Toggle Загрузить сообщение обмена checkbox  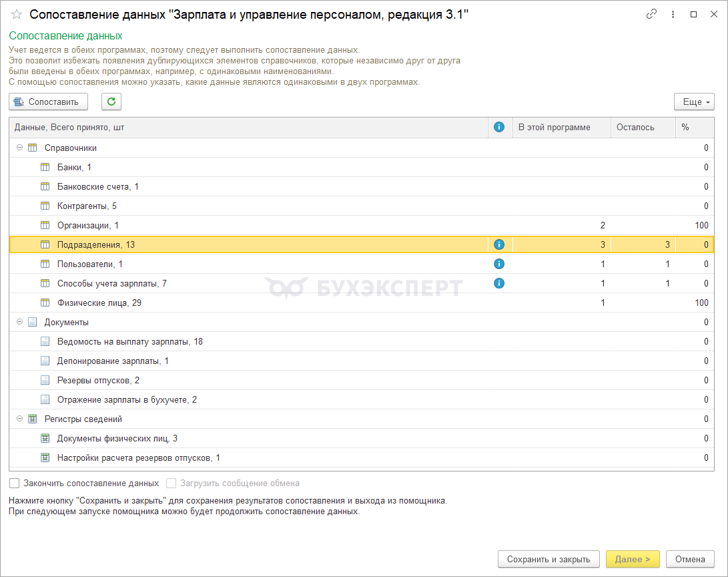coord(171,483)
